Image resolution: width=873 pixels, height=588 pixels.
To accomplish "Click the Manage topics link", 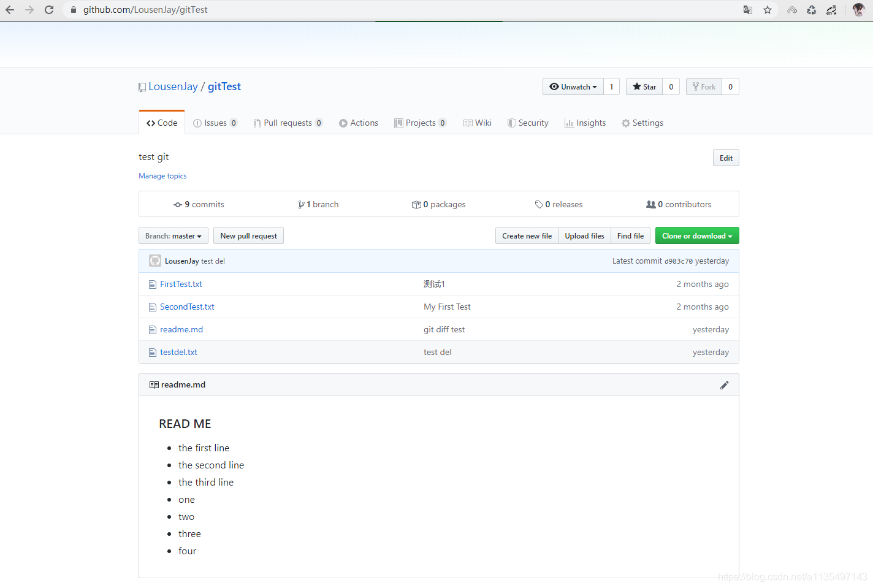I will pos(162,176).
